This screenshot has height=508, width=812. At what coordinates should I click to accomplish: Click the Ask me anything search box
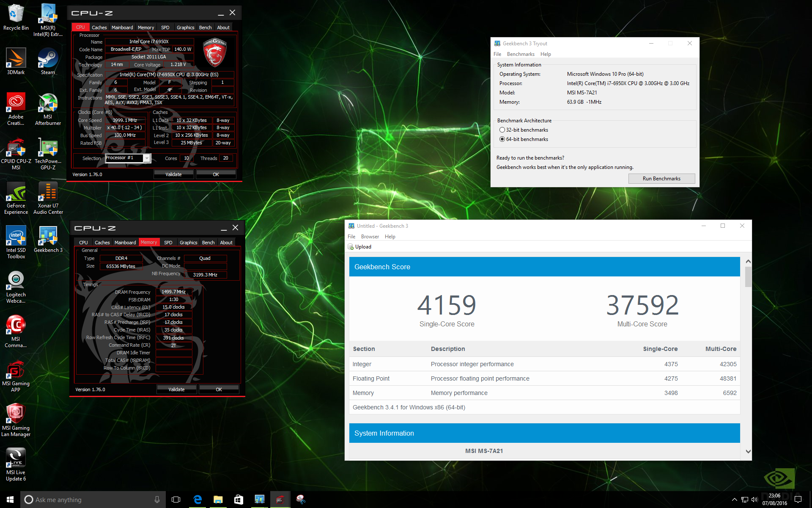(93, 500)
